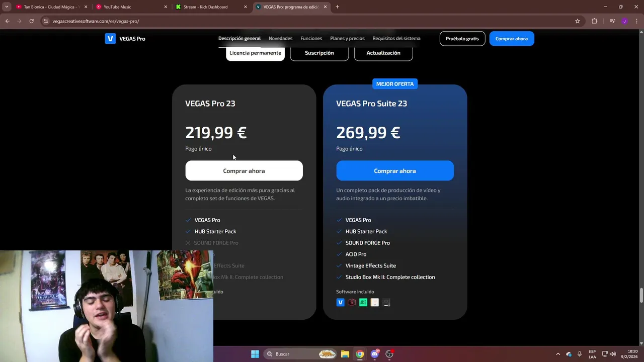
Task: Click ESP LAA keyboard language indicator
Action: (592, 354)
